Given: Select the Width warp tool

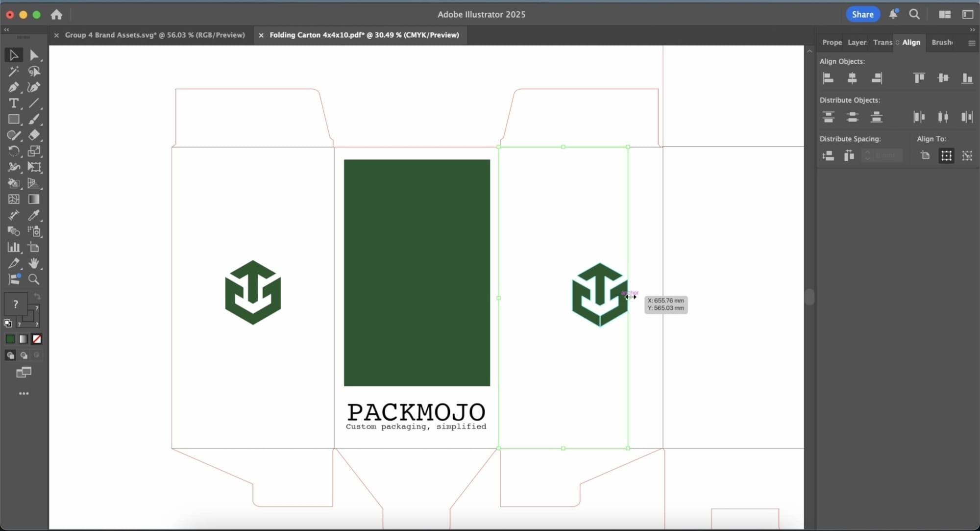Looking at the screenshot, I should click(14, 167).
